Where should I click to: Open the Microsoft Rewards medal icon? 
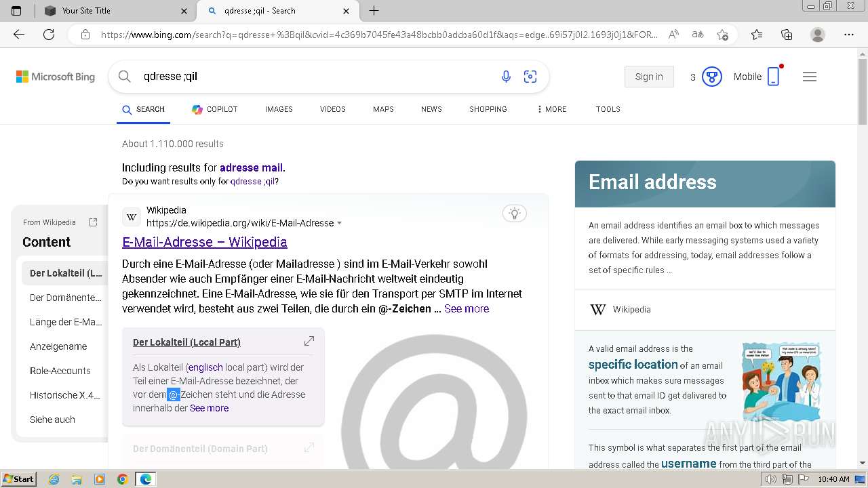point(711,77)
